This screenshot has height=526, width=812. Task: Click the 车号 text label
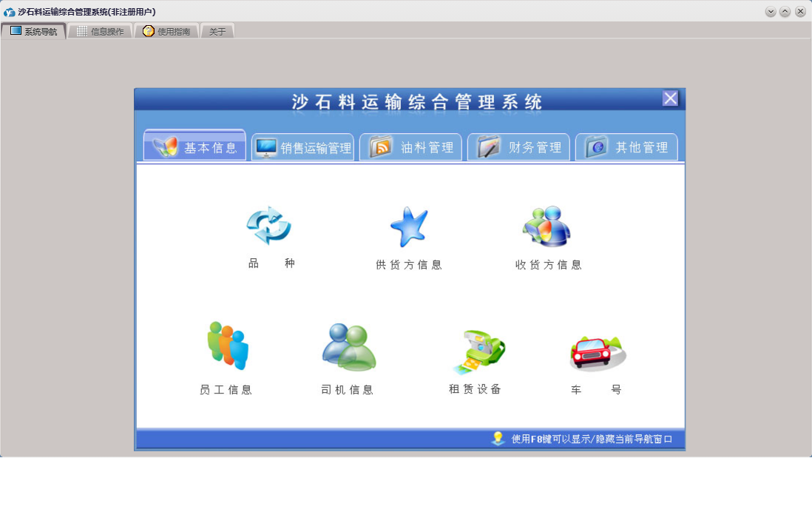[596, 390]
